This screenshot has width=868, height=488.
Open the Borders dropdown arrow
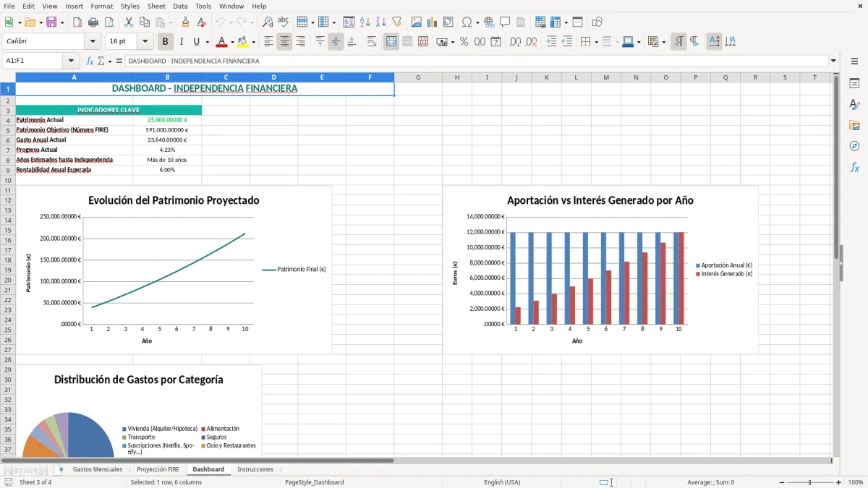click(x=596, y=42)
